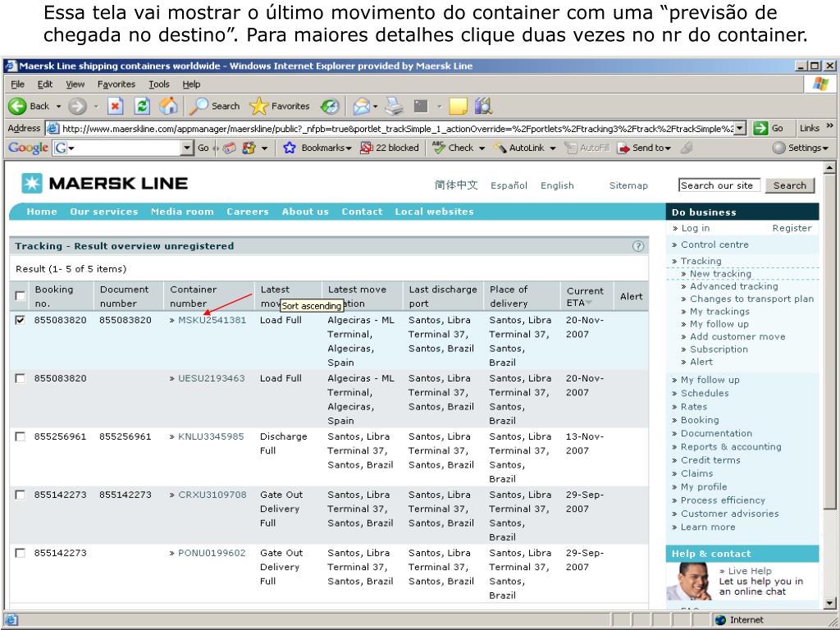Click the Maersk Line star logo
The height and width of the screenshot is (630, 840).
coord(32,183)
